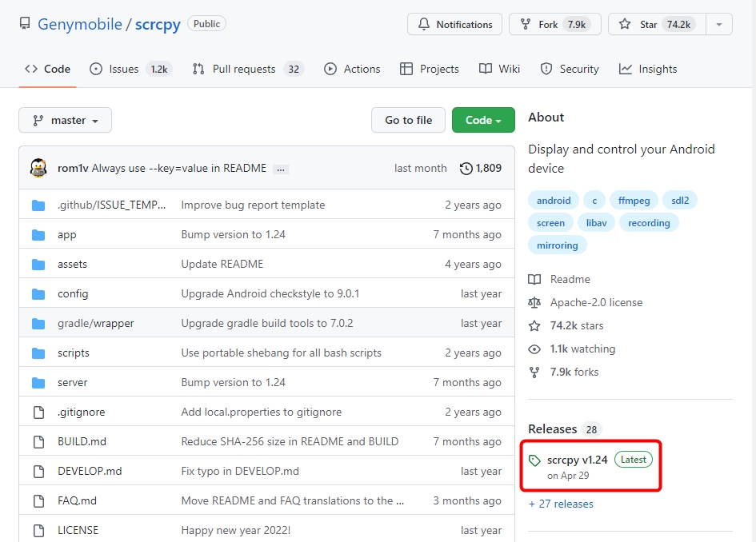Click the star icon next to 74.2k stars
The image size is (756, 542).
click(x=534, y=325)
